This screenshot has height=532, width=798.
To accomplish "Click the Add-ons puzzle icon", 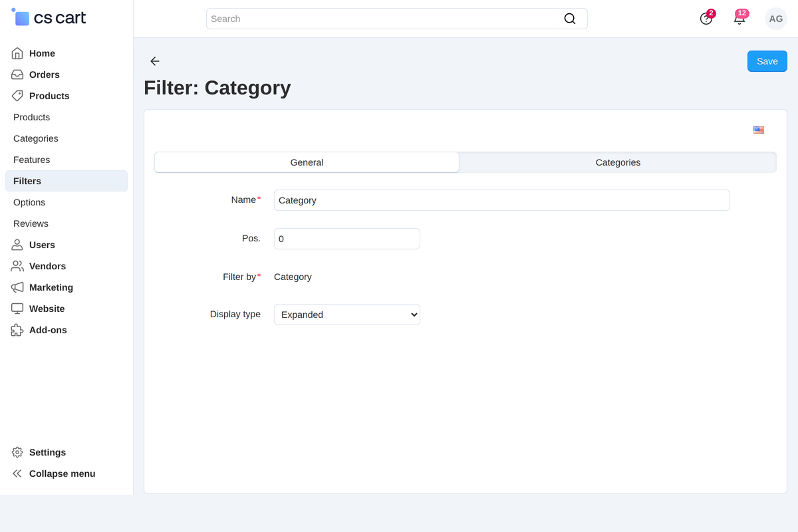I will click(17, 330).
